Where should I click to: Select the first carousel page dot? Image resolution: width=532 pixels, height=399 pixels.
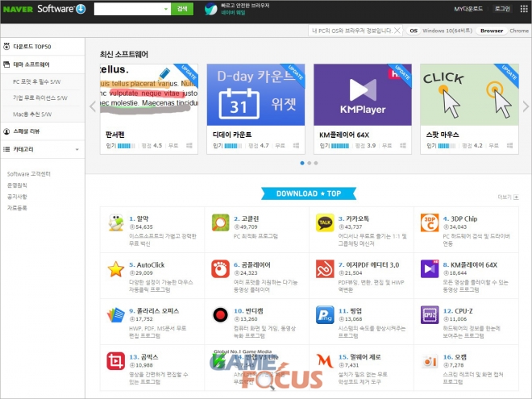[x=302, y=163]
